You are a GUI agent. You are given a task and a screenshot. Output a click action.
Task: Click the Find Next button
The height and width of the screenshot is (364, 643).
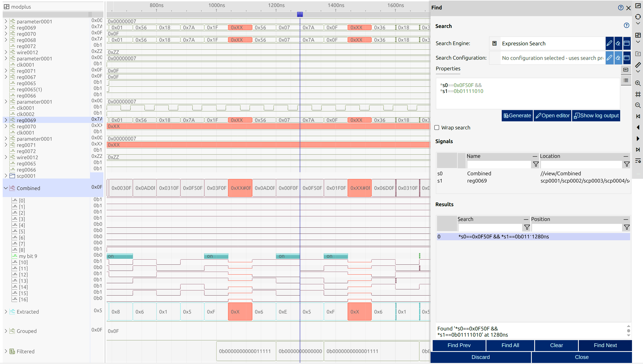[605, 345]
